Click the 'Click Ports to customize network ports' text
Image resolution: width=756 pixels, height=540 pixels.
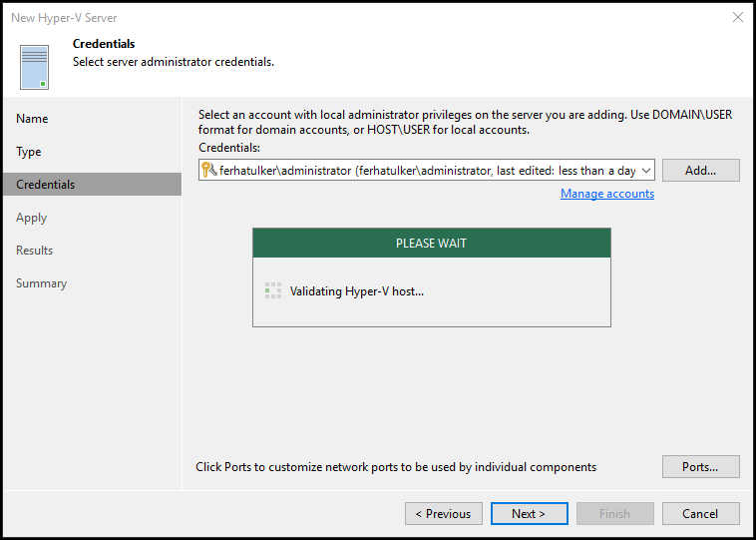click(x=396, y=467)
